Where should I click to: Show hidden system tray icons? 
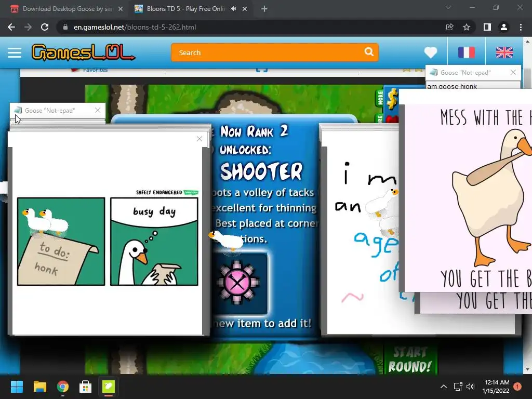444,387
